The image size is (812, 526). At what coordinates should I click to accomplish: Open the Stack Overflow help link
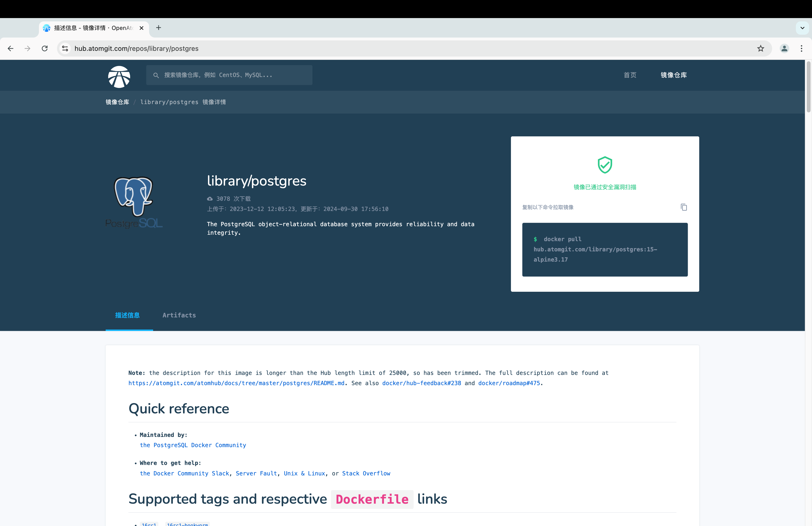[x=366, y=473]
